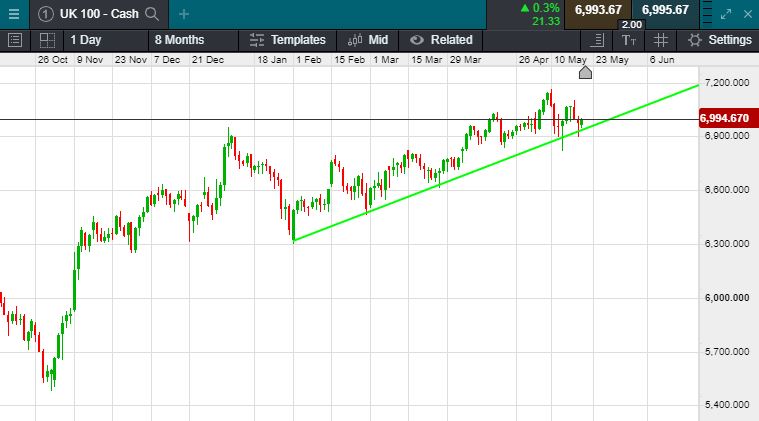Image resolution: width=759 pixels, height=421 pixels.
Task: Open the Mid price type dropdown
Action: click(368, 40)
